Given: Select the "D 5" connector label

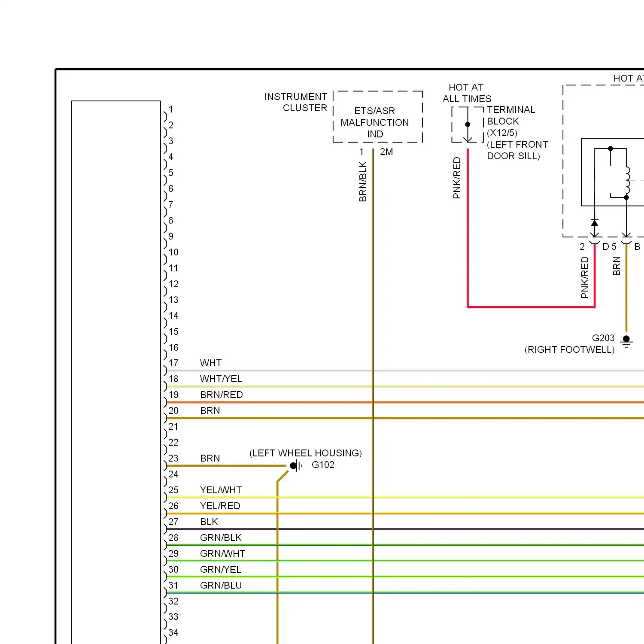Looking at the screenshot, I should click(609, 246).
